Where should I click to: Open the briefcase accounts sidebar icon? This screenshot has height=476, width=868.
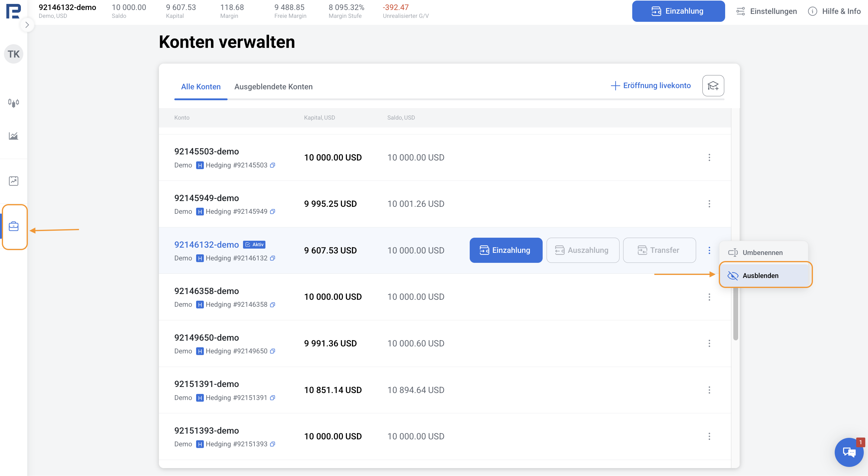coord(14,226)
